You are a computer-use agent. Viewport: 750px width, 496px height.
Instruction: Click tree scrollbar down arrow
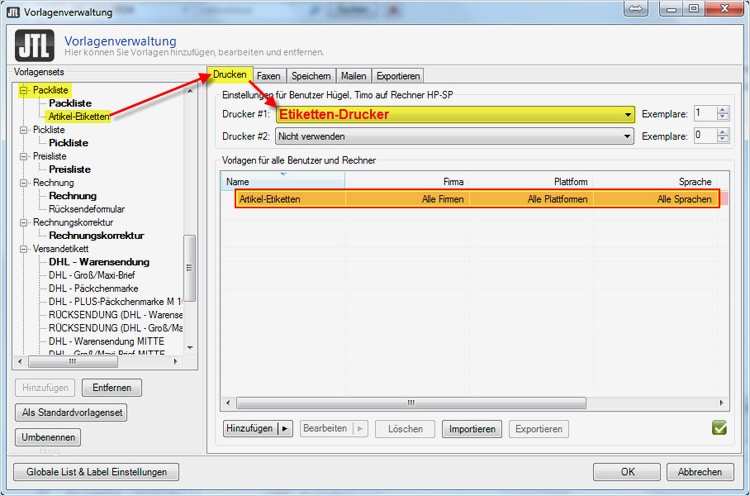click(x=190, y=348)
